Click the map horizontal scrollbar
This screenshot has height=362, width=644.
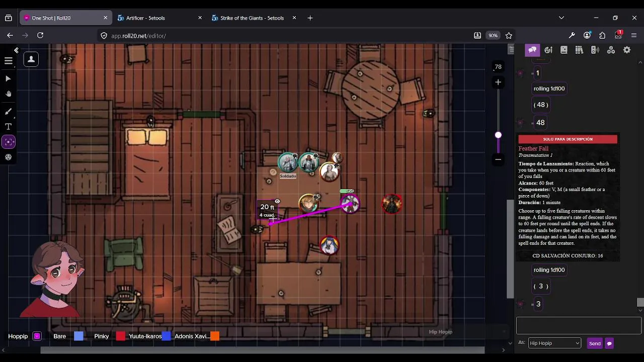[x=262, y=350]
